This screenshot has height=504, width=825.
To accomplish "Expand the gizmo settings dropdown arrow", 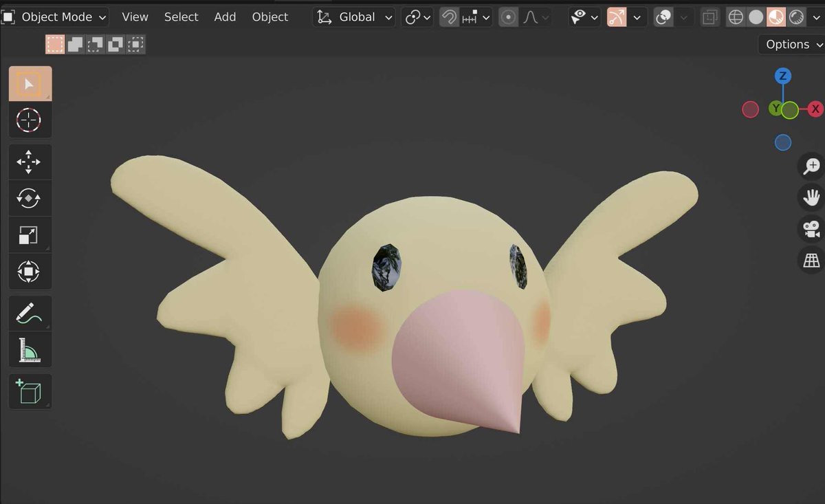I will coord(637,17).
